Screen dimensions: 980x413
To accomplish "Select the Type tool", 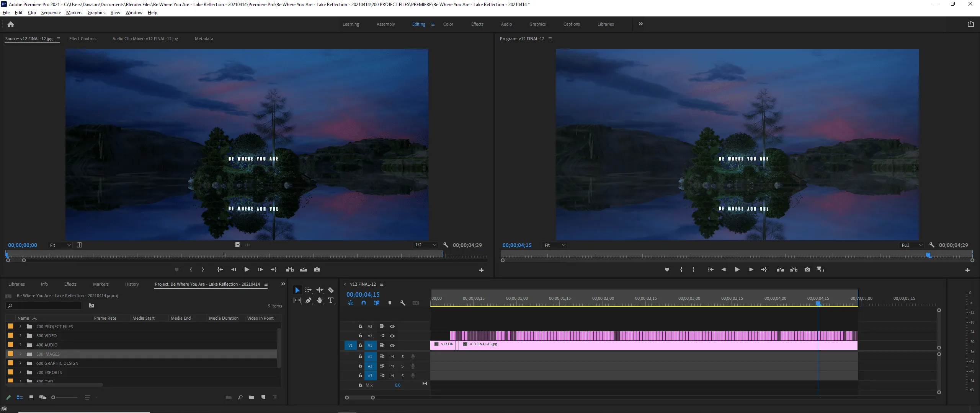I will click(x=331, y=301).
